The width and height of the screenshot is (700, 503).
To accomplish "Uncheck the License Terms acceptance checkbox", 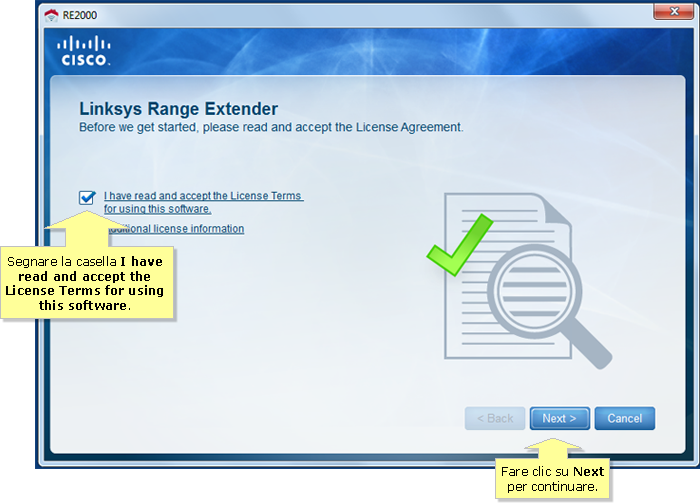I will point(87,197).
